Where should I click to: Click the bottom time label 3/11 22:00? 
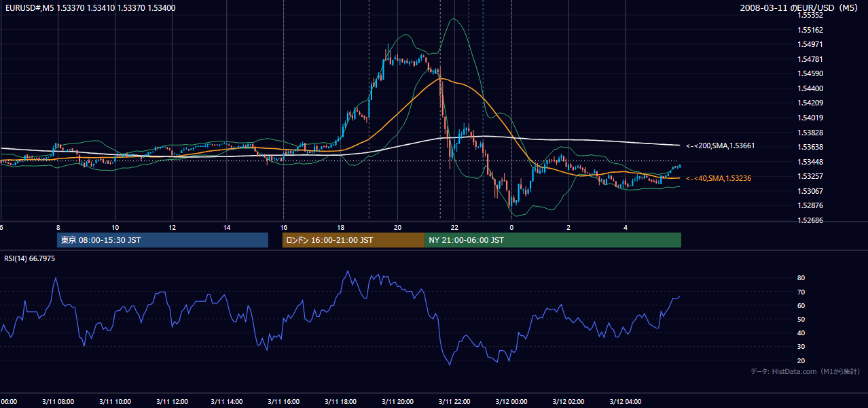454,401
